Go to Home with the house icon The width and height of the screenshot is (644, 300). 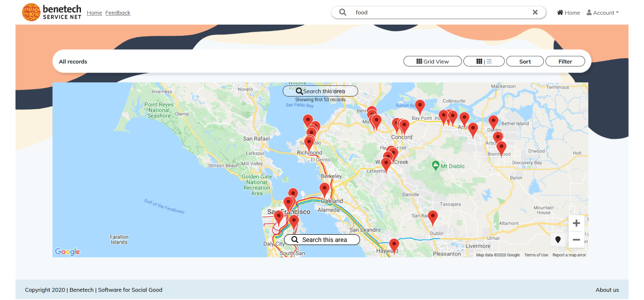point(568,13)
